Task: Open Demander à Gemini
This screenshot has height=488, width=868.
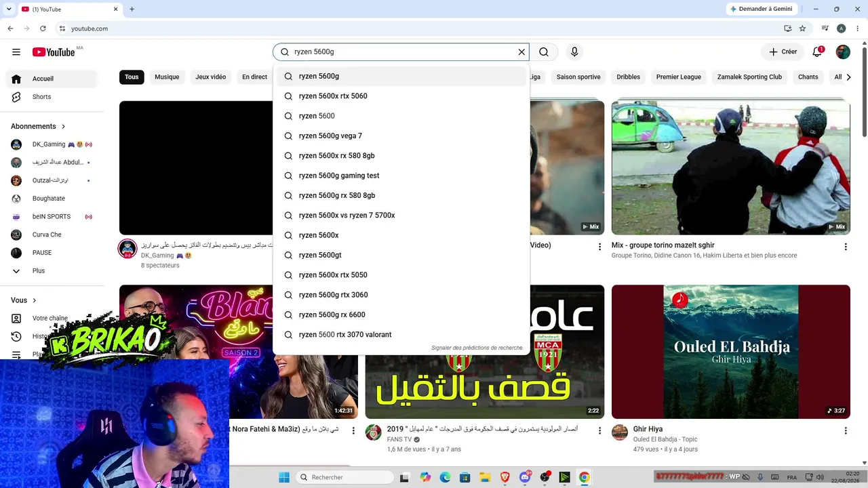Action: [x=760, y=9]
